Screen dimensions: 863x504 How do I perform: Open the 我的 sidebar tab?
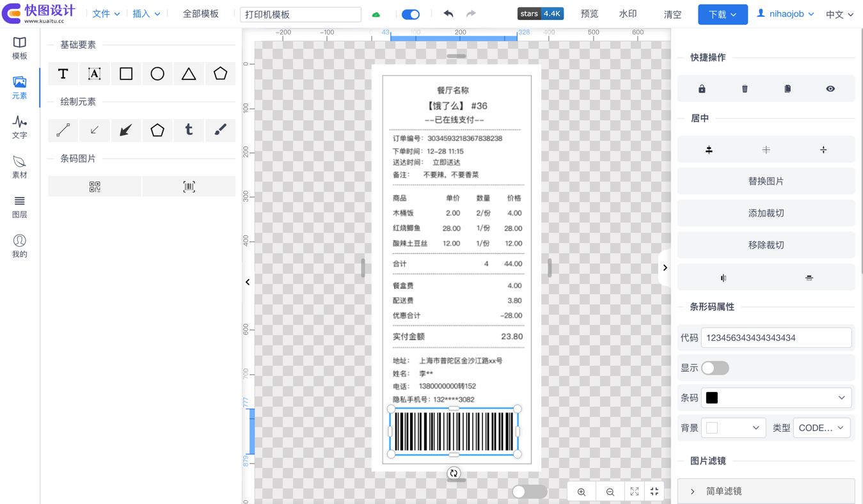click(20, 246)
